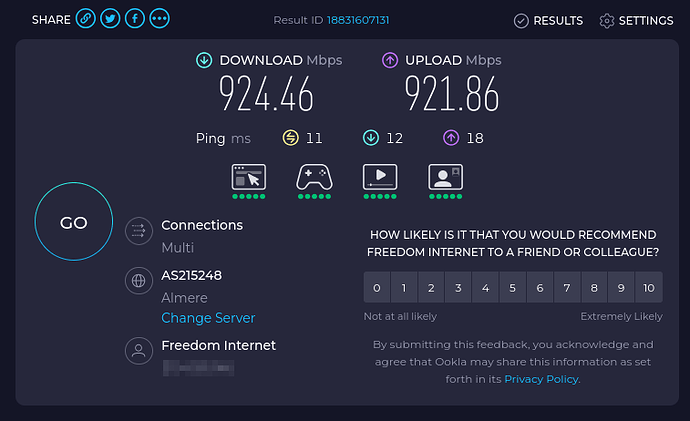Open Result ID 18831607131 link
This screenshot has height=421, width=690.
tap(358, 20)
